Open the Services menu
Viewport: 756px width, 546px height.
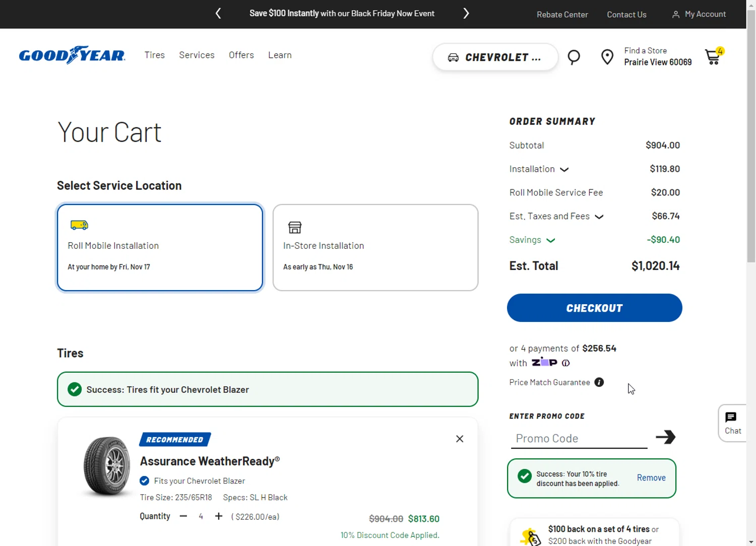(x=197, y=55)
